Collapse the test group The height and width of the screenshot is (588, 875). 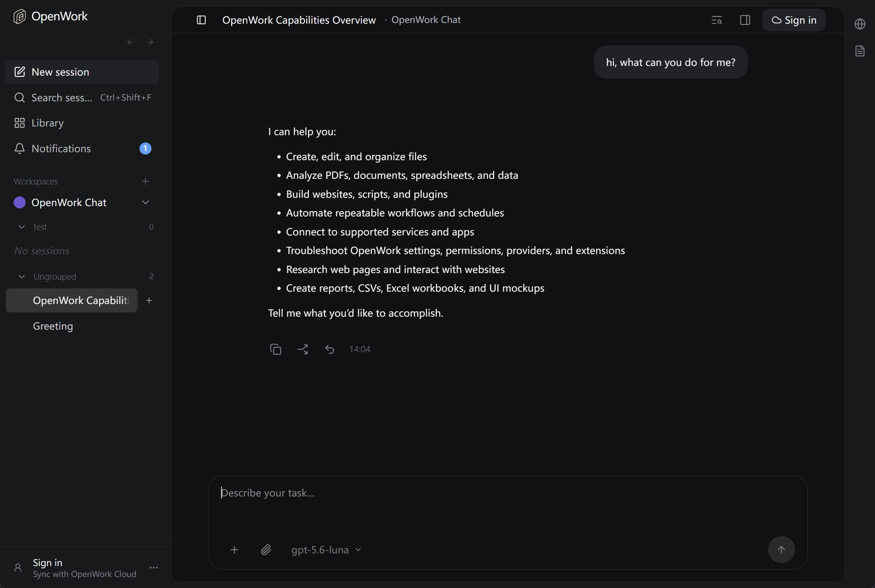coord(22,227)
